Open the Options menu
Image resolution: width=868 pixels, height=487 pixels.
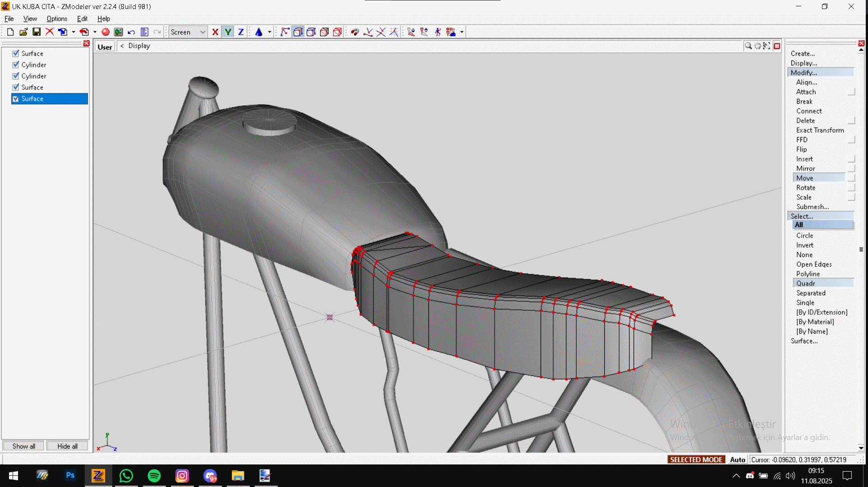57,18
